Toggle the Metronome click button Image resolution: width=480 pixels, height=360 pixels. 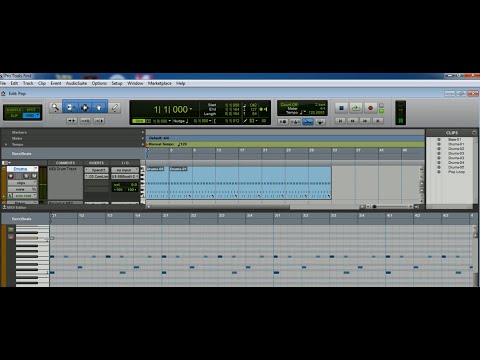[x=295, y=122]
